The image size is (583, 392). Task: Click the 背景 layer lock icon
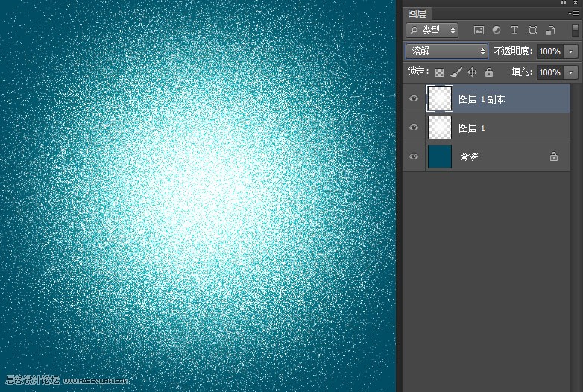(554, 157)
